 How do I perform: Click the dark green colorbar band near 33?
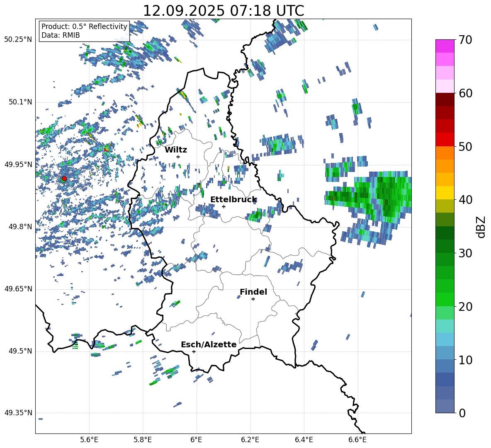[445, 233]
